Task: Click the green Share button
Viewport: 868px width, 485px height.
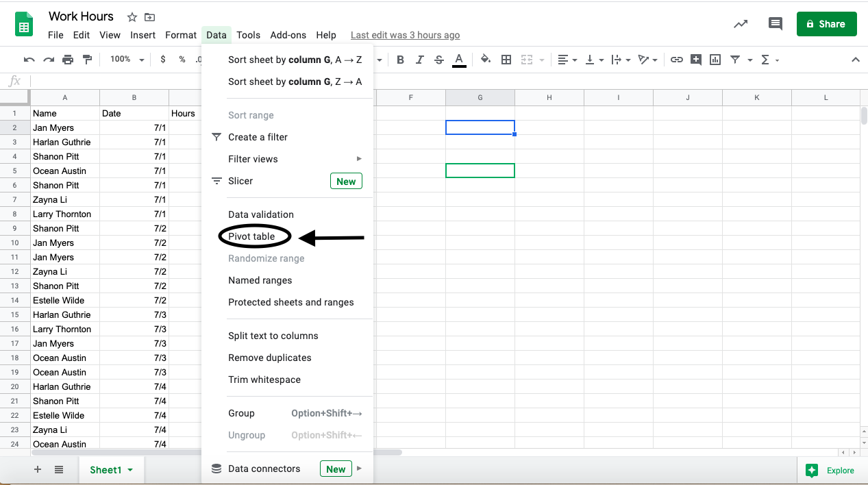Action: [x=826, y=24]
